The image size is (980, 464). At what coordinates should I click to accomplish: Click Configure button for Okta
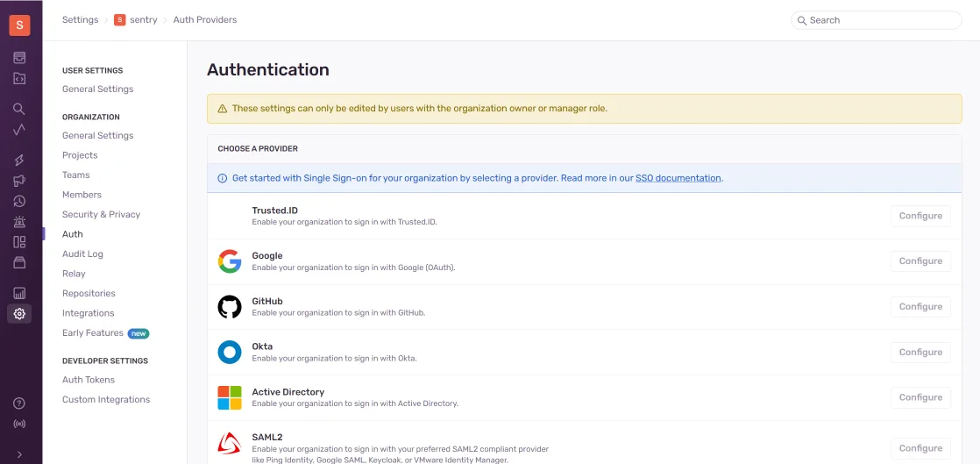click(920, 353)
